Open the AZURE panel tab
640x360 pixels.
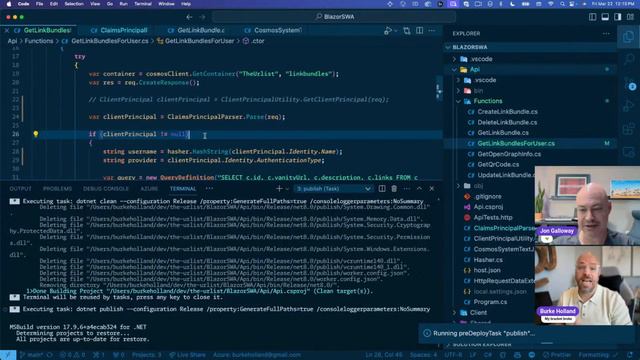click(149, 189)
